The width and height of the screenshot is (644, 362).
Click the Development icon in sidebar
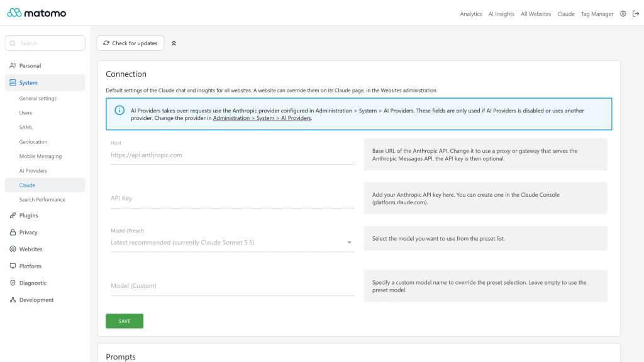click(x=13, y=300)
